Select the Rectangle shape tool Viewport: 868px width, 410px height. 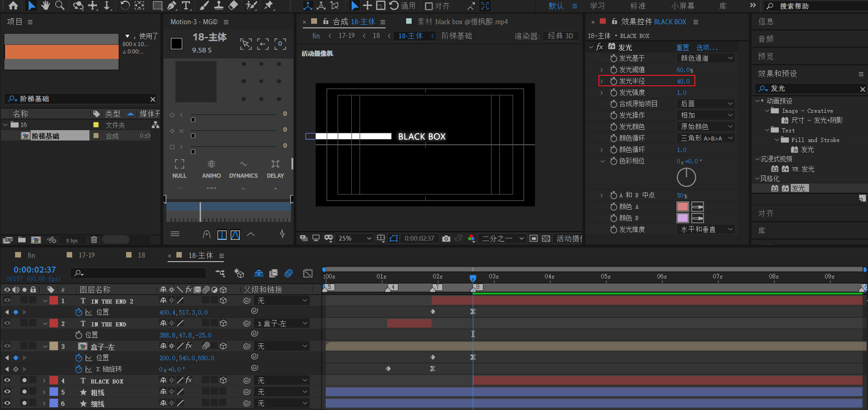(157, 6)
